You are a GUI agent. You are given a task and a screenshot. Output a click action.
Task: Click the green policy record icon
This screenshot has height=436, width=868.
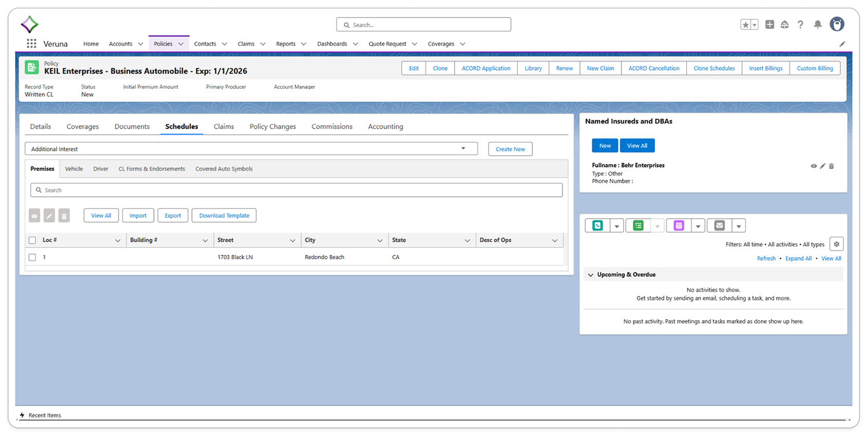[32, 67]
